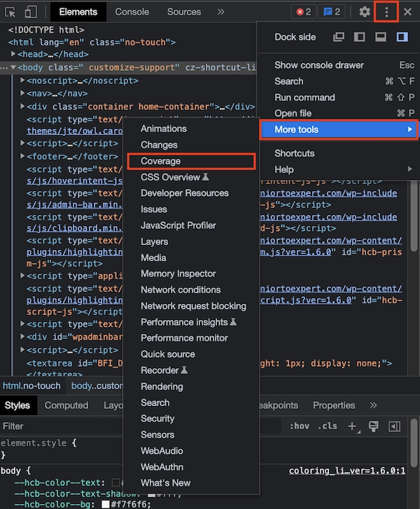Dock DevTools to the left
The image size is (420, 509).
tap(359, 37)
